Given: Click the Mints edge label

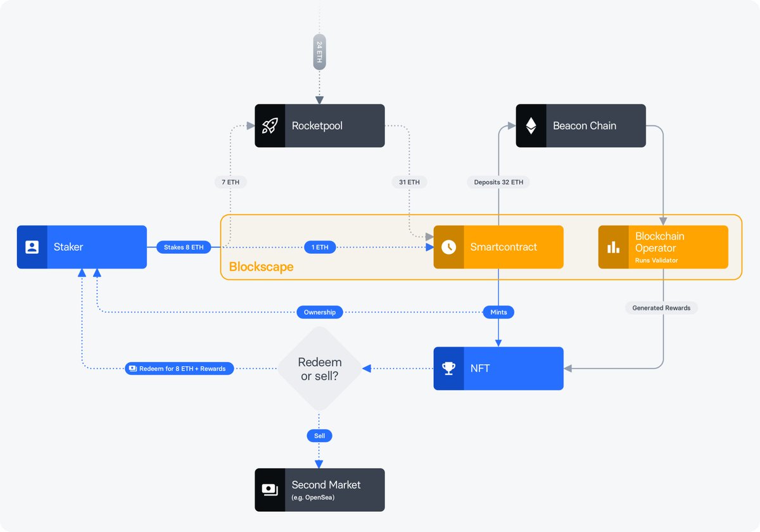Looking at the screenshot, I should pos(498,312).
